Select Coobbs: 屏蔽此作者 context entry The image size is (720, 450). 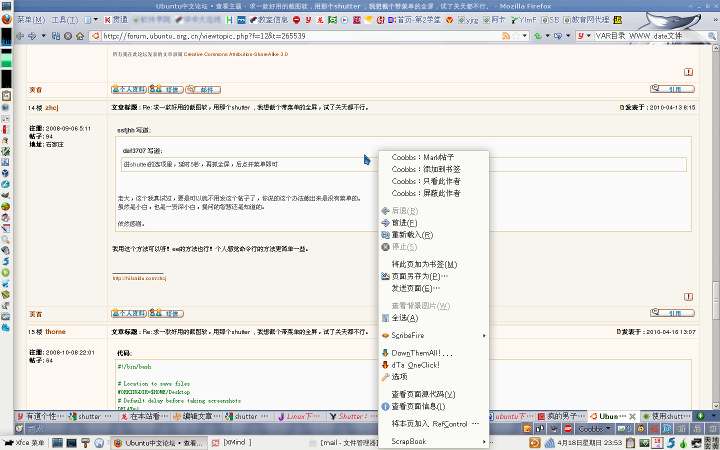click(x=433, y=193)
